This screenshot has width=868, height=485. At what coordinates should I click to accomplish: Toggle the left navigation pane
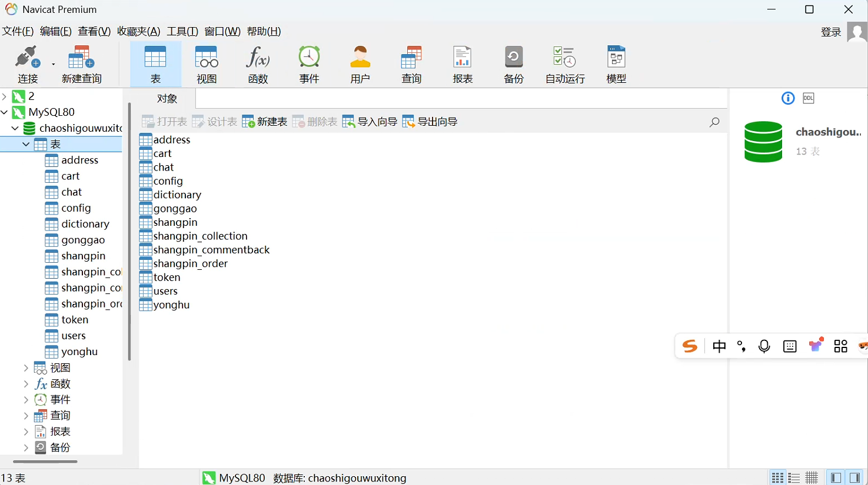[836, 478]
